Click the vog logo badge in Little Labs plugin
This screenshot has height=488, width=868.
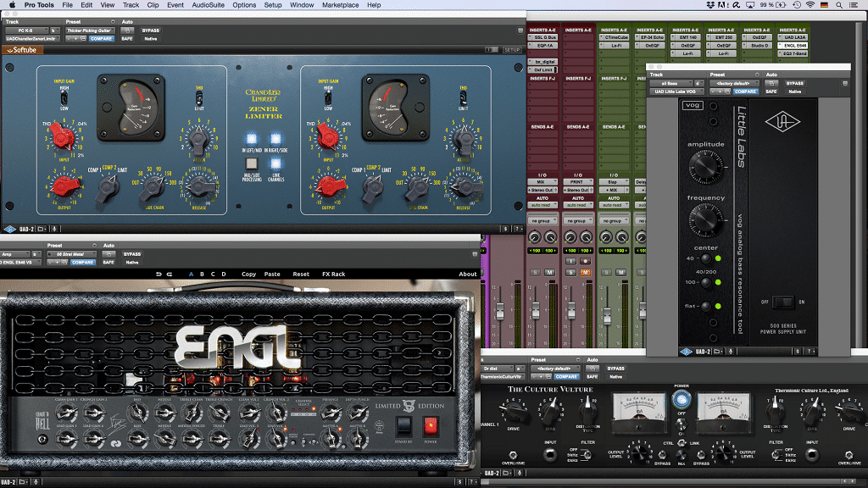(x=693, y=104)
